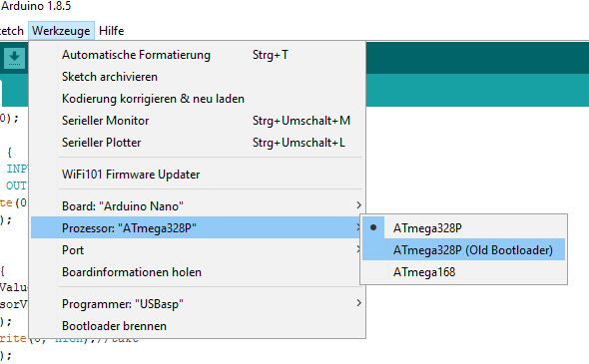This screenshot has height=364, width=589.
Task: Open the Hilfe menu
Action: click(x=111, y=31)
